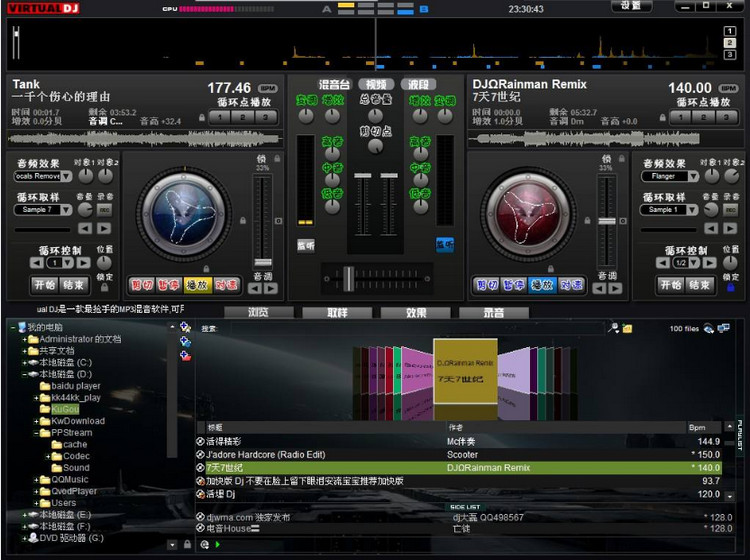Image resolution: width=750 pixels, height=560 pixels.
Task: Click waveform zoom level 3 button
Action: click(730, 55)
